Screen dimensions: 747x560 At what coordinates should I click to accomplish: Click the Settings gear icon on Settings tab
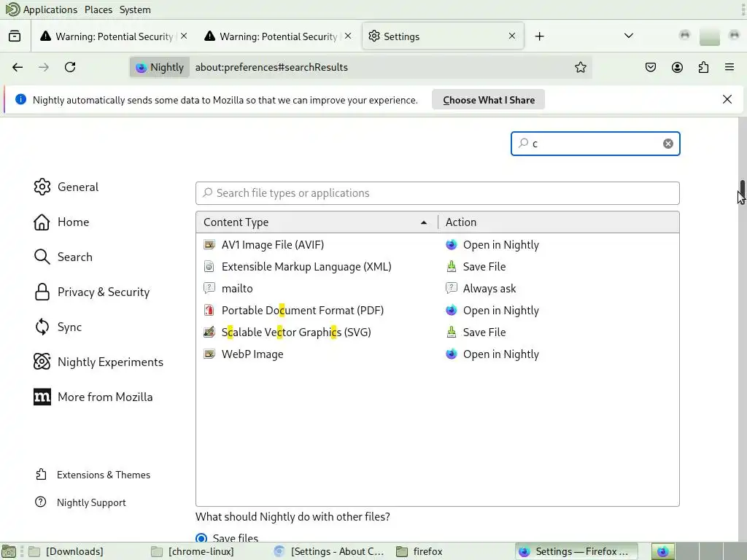click(x=374, y=36)
